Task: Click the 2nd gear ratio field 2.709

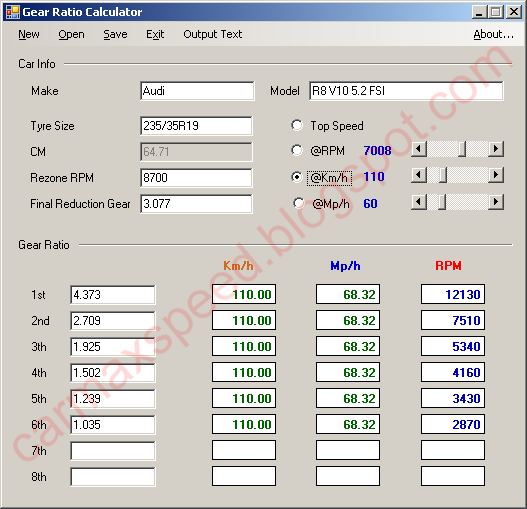Action: point(113,321)
